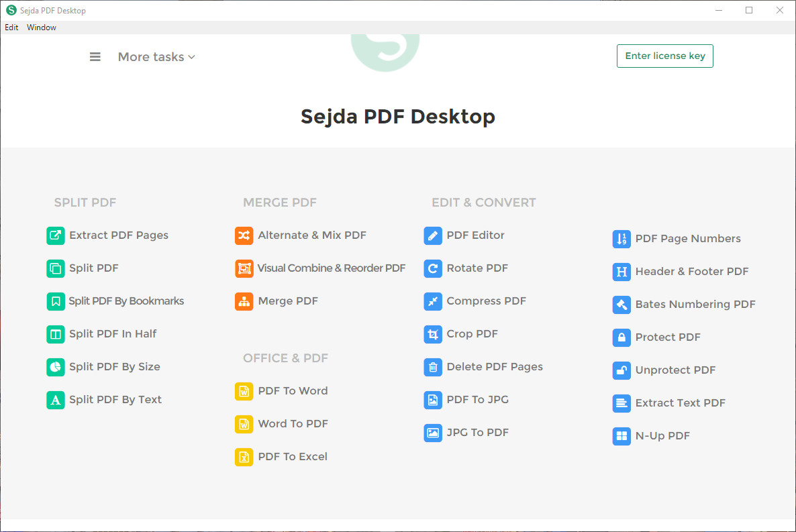Open the Compress PDF link
The image size is (796, 532).
487,301
